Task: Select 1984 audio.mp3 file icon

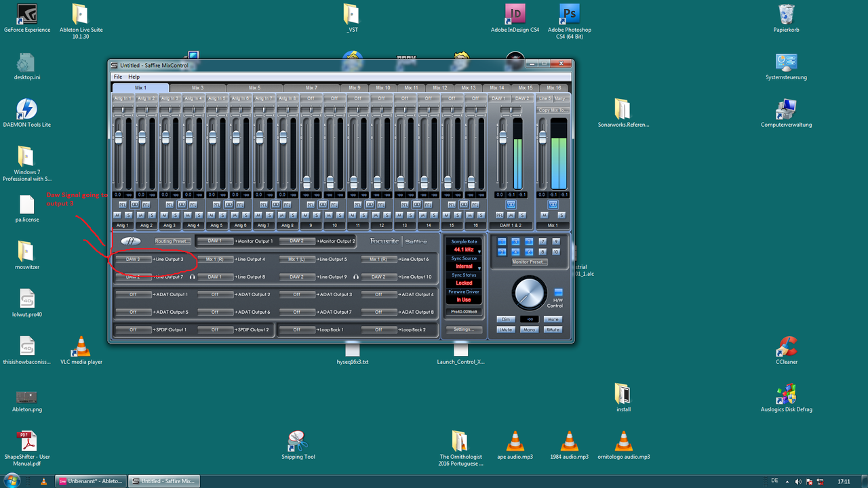Action: point(569,445)
